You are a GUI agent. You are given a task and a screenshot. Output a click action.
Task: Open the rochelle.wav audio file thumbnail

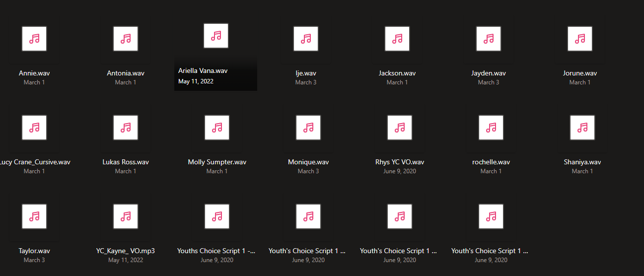point(491,128)
